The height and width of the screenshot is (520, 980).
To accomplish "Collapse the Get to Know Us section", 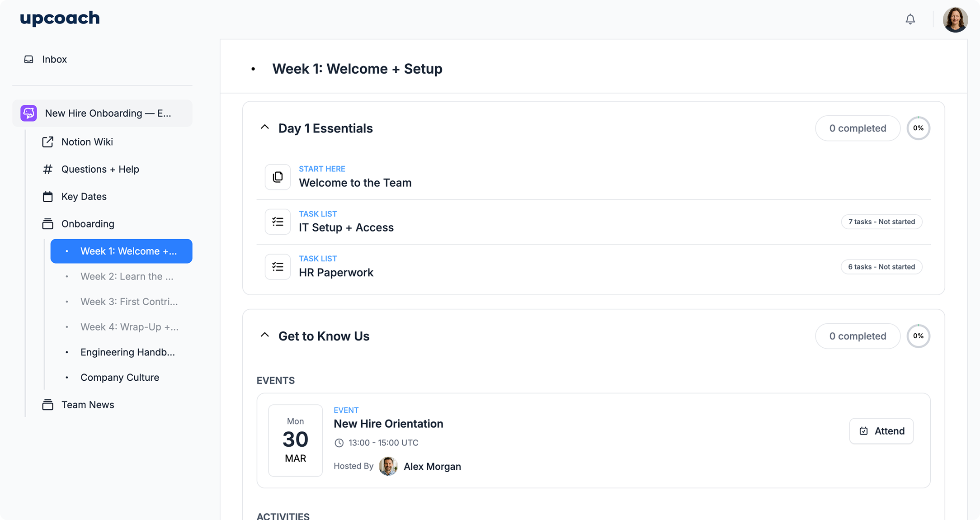I will pyautogui.click(x=265, y=335).
